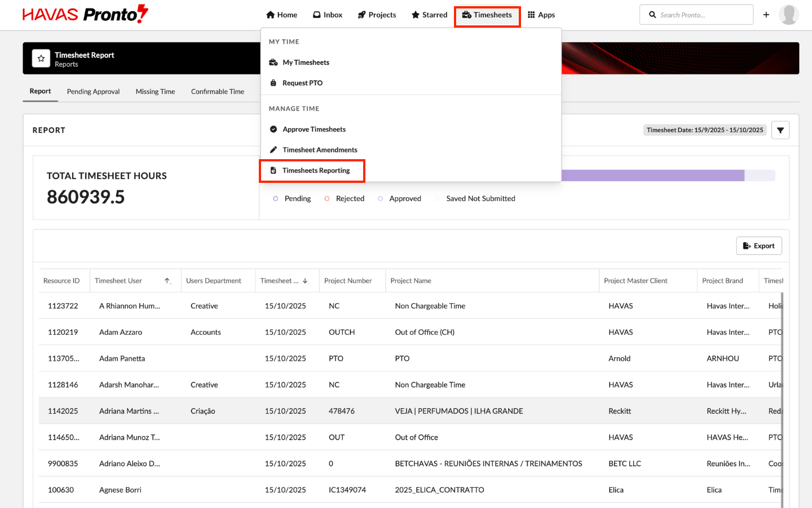Open Inbox from top navigation

click(328, 15)
